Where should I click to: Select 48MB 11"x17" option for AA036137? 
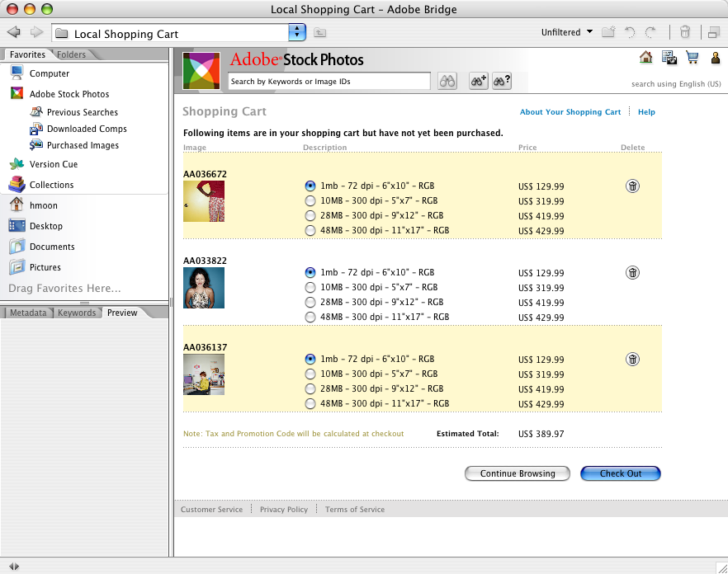point(310,404)
